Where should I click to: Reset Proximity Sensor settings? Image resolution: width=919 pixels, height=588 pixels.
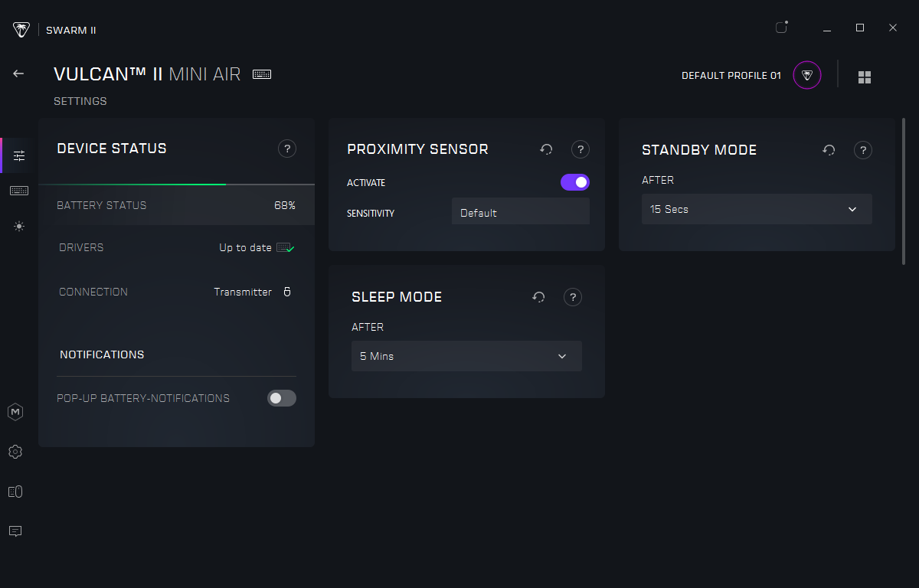click(x=546, y=149)
